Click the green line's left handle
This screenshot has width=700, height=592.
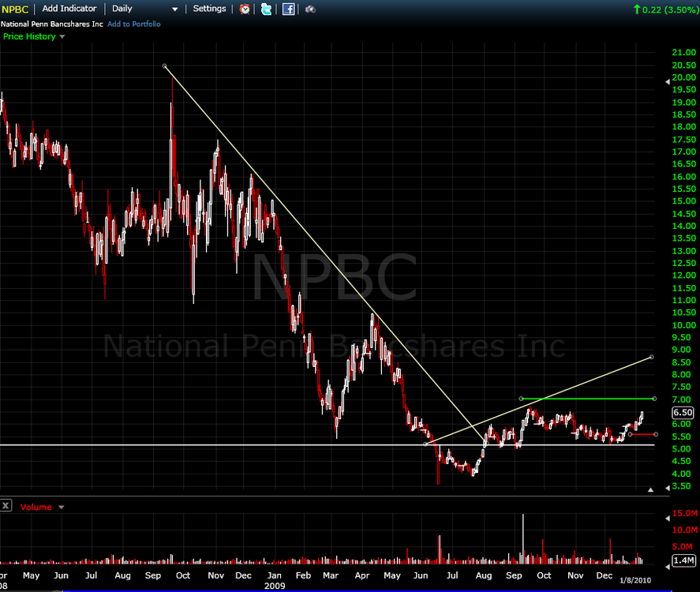[521, 399]
